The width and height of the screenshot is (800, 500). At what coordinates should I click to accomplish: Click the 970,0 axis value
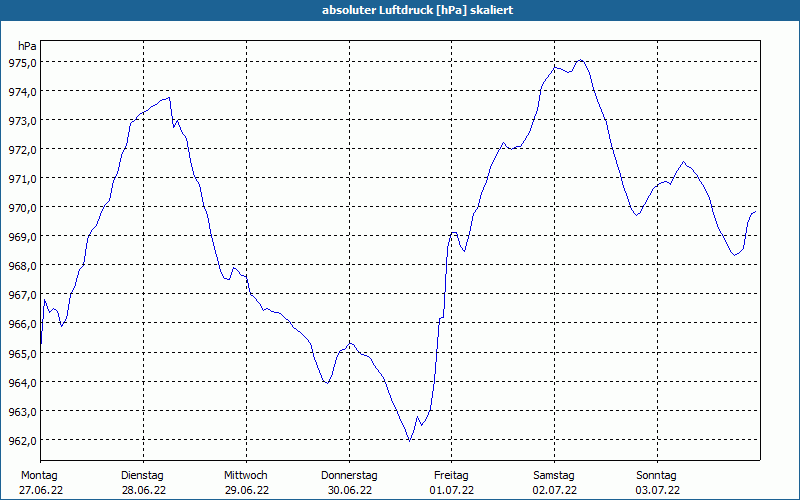[x=22, y=208]
